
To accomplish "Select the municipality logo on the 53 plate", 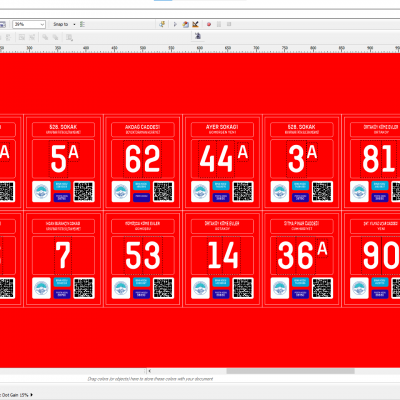I will click(x=121, y=288).
